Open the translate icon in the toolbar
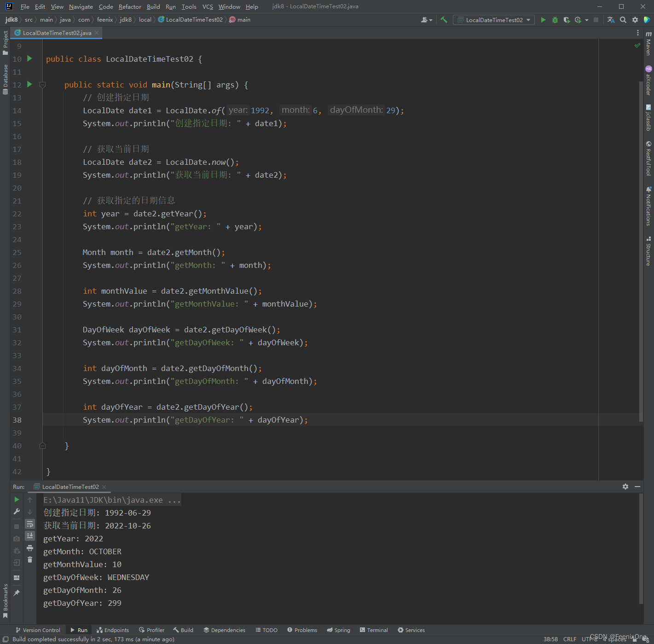The image size is (654, 644). 611,20
